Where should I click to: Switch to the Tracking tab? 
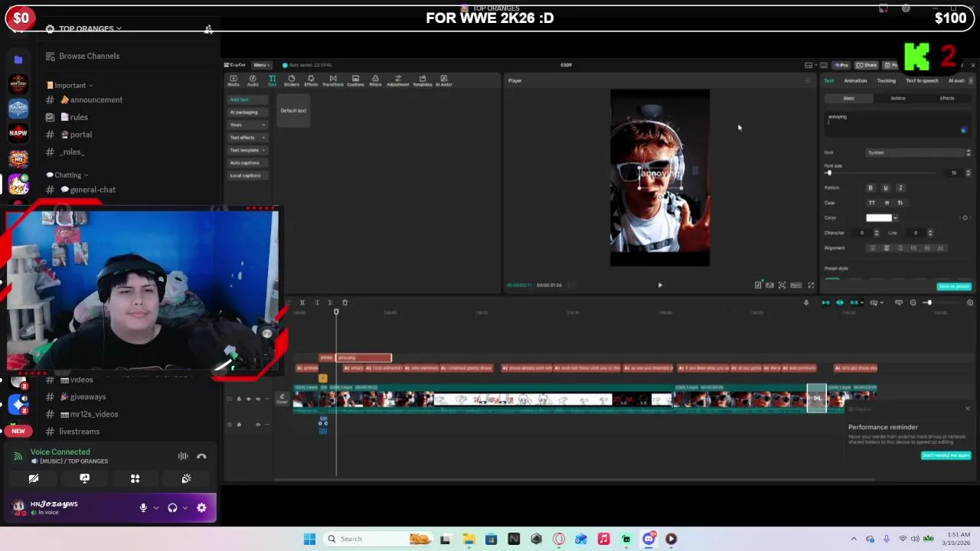click(x=886, y=80)
